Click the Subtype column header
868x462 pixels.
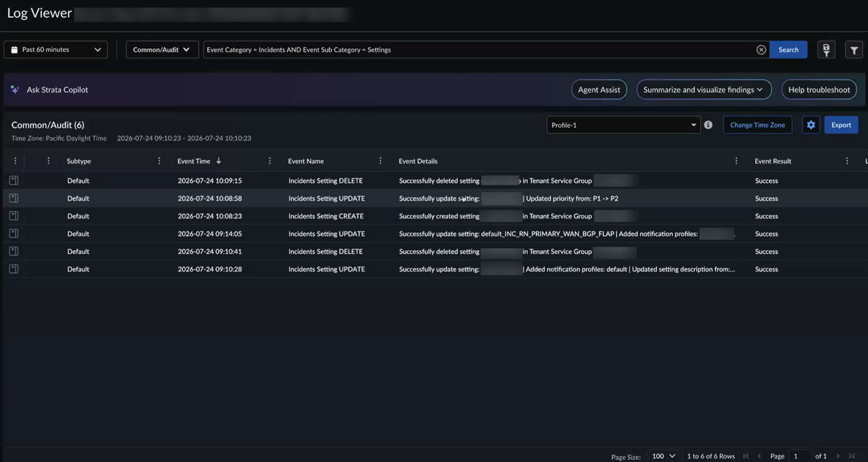pyautogui.click(x=79, y=161)
